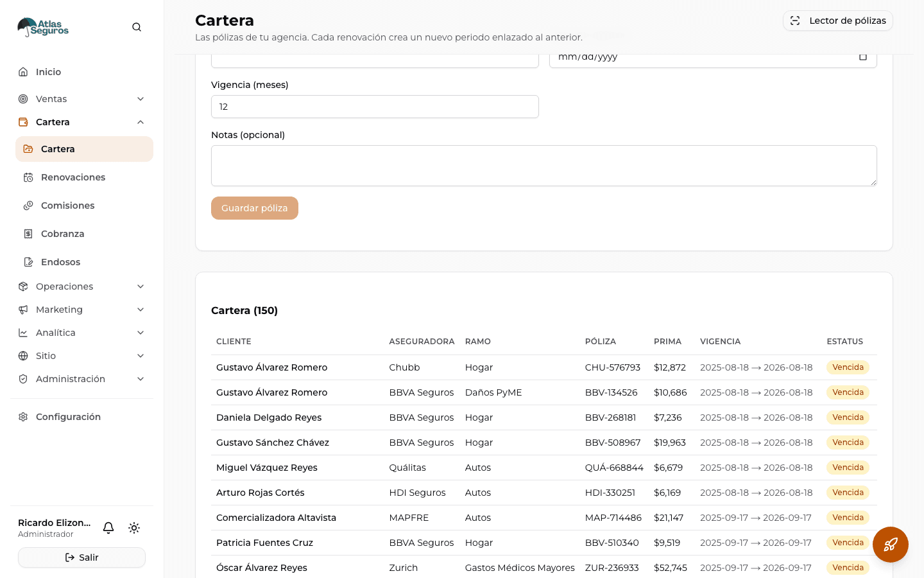Image resolution: width=924 pixels, height=578 pixels.
Task: Click the Endosos edit-document icon
Action: pos(28,262)
